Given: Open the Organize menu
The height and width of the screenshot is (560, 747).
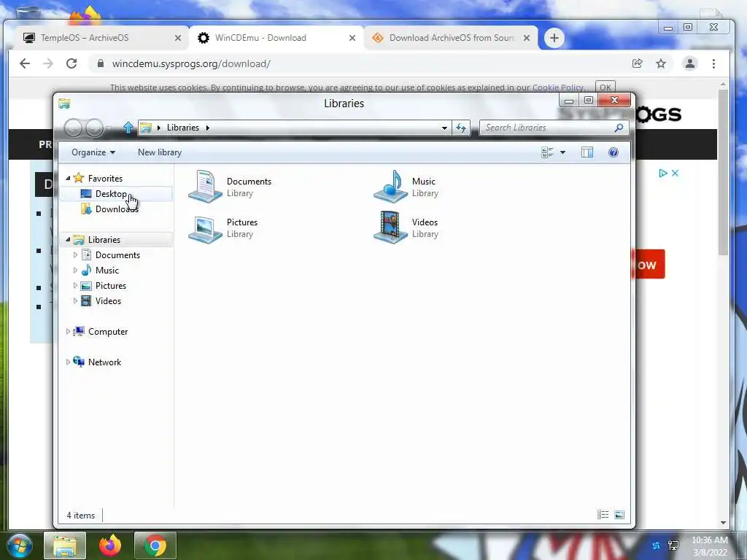Looking at the screenshot, I should point(93,152).
